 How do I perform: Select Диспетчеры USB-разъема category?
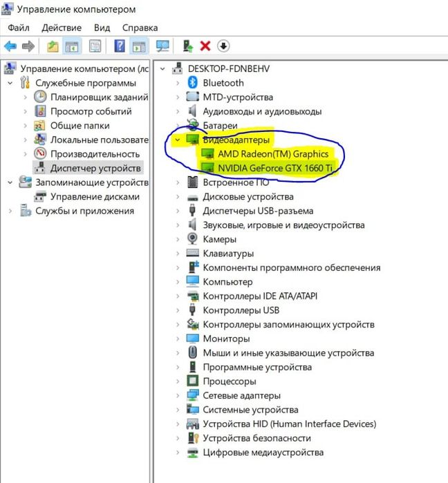(x=258, y=211)
